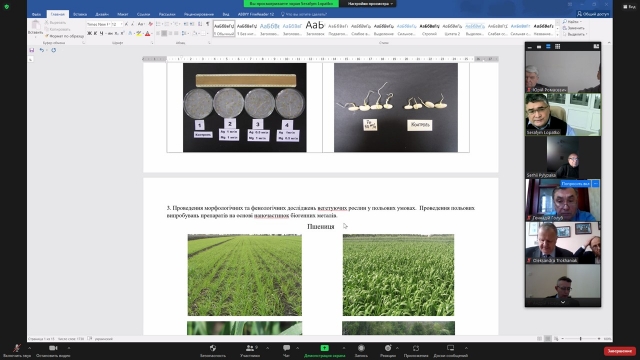Click the blue button on Геннадій's video

(575, 184)
